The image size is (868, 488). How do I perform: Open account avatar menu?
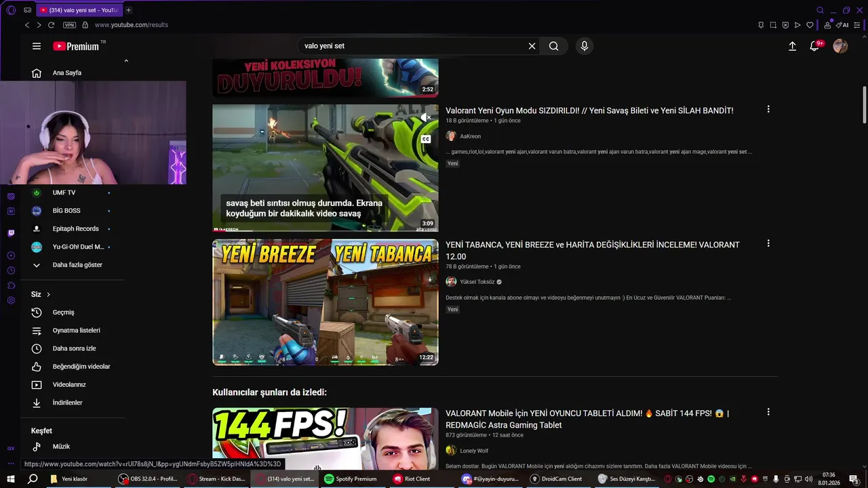click(840, 46)
